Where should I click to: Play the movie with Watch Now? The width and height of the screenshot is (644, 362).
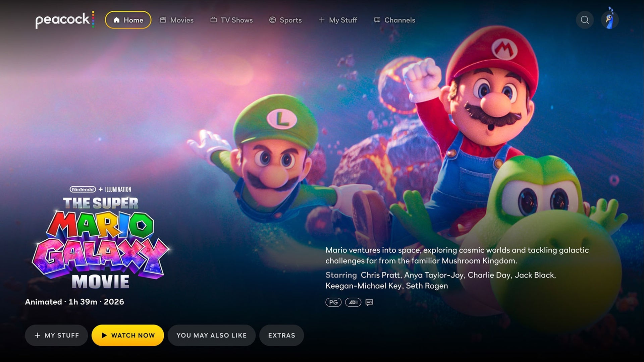point(128,335)
